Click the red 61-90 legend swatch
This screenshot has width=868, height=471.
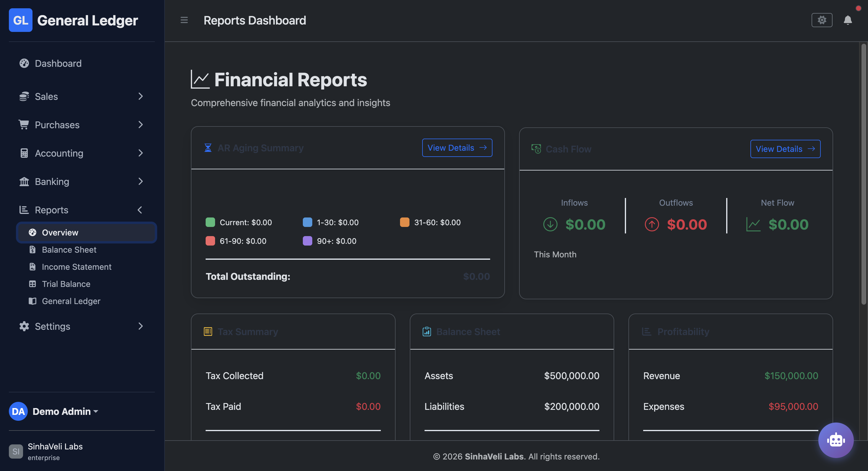(210, 241)
